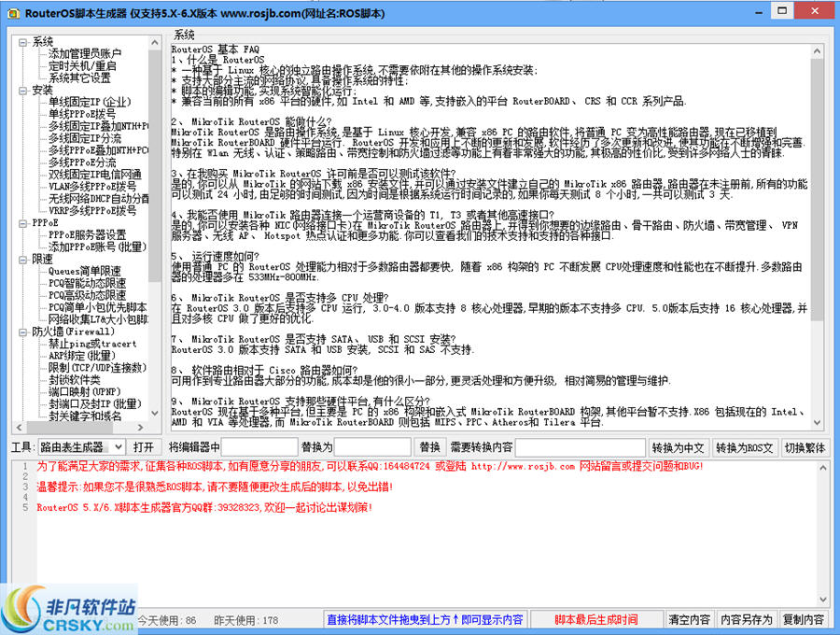This screenshot has width=840, height=635.
Task: Select 定时关机/重启 tree item
Action: point(82,66)
